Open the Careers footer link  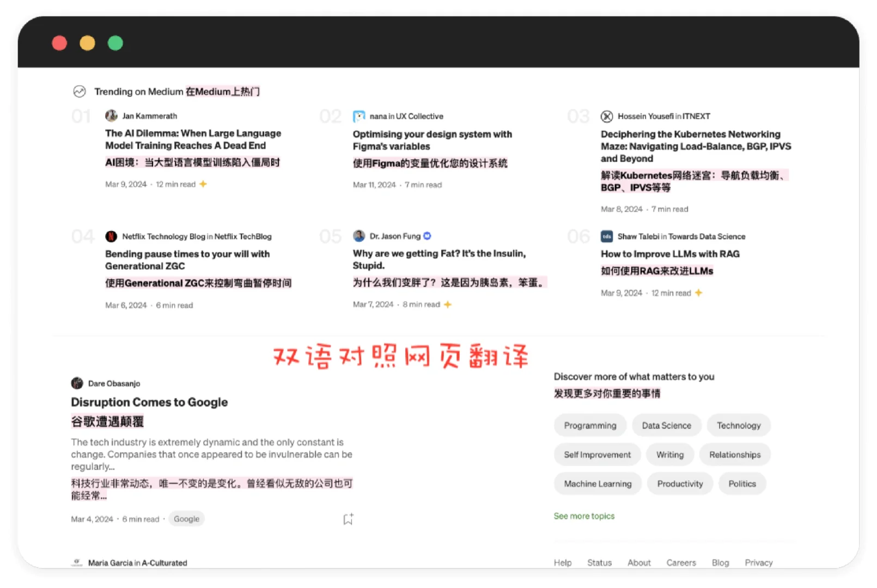pyautogui.click(x=681, y=562)
